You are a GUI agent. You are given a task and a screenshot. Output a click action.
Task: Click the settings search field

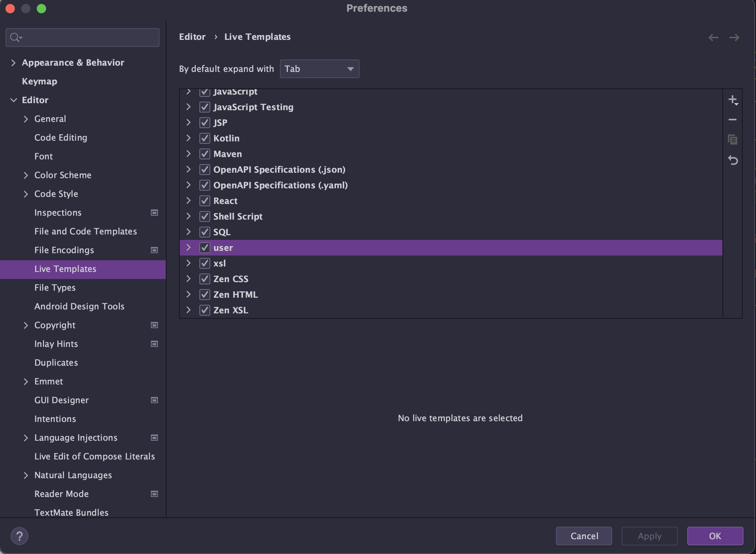[82, 38]
